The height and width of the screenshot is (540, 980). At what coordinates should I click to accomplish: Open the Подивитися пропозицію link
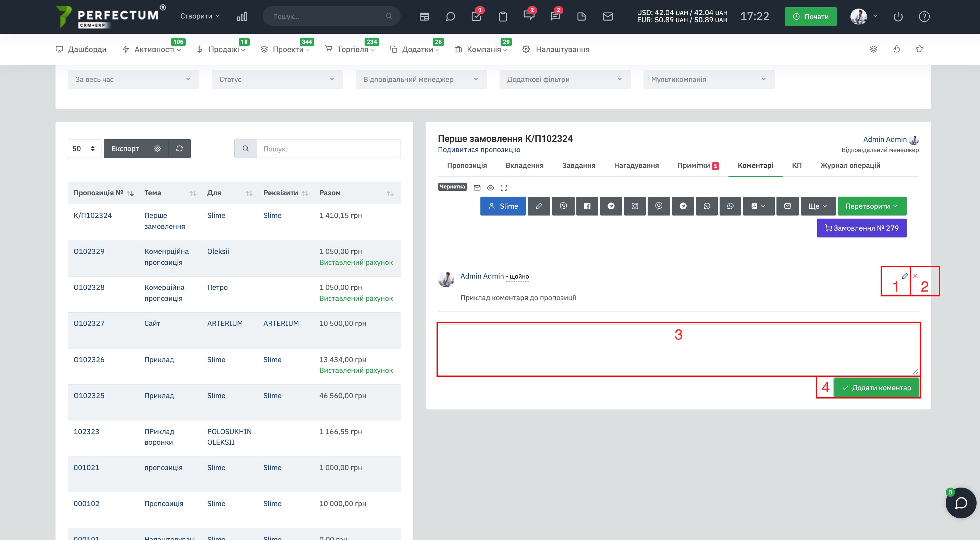[479, 149]
